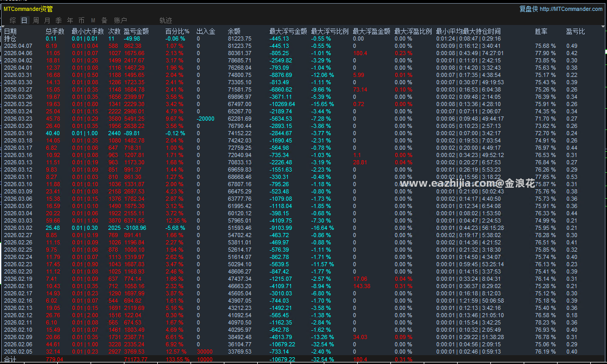Click the 133.55 % total percentage
The height and width of the screenshot is (364, 607).
(178, 359)
